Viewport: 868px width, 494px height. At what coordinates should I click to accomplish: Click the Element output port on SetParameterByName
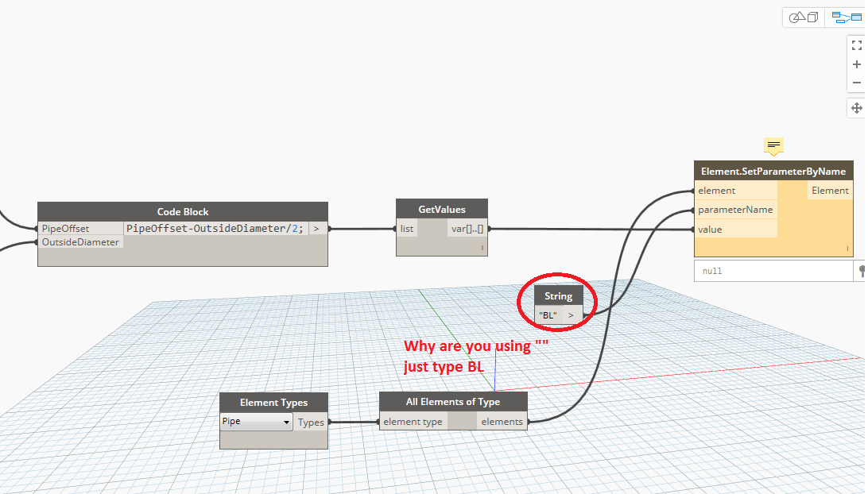pyautogui.click(x=830, y=191)
